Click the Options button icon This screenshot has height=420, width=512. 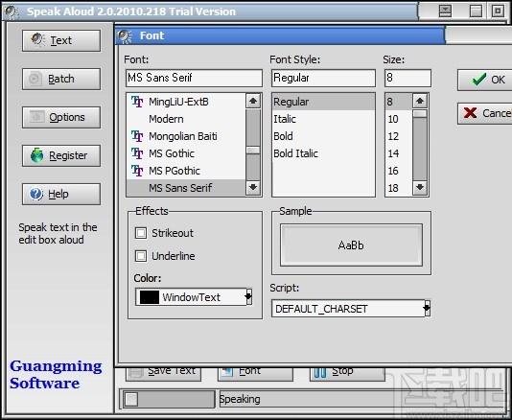[x=36, y=117]
